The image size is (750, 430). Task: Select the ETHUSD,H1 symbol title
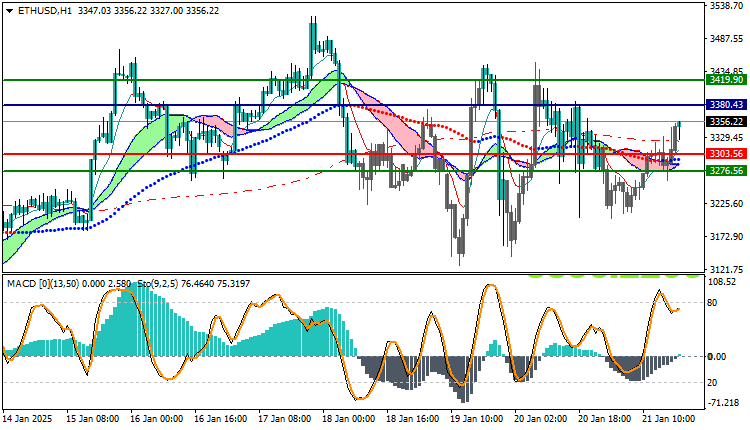[x=44, y=11]
